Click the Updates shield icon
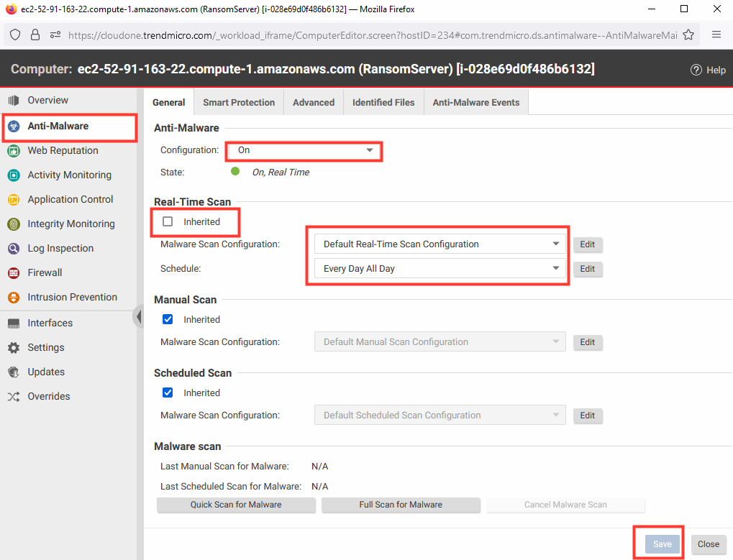The width and height of the screenshot is (733, 560). [14, 372]
